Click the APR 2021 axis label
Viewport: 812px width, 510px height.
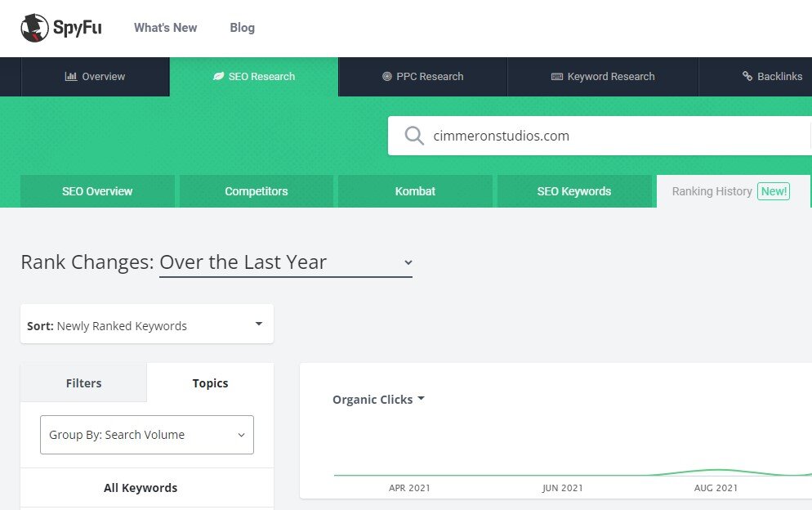(x=409, y=488)
